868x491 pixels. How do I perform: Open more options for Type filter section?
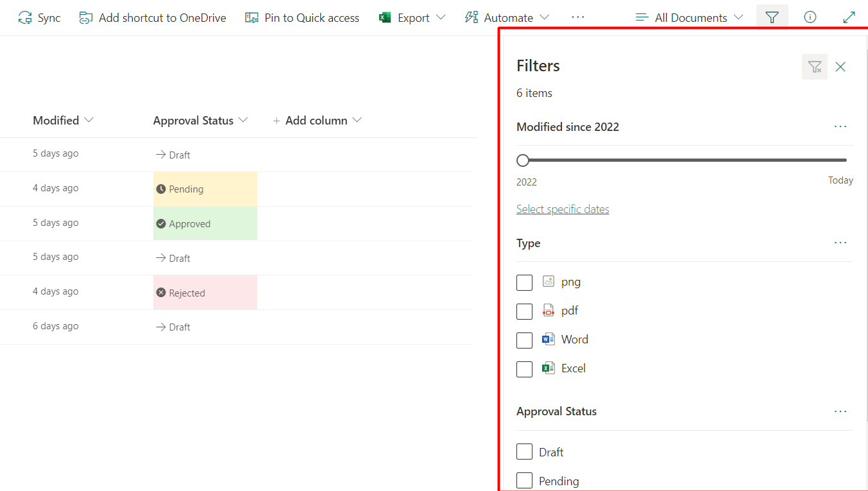(x=840, y=243)
